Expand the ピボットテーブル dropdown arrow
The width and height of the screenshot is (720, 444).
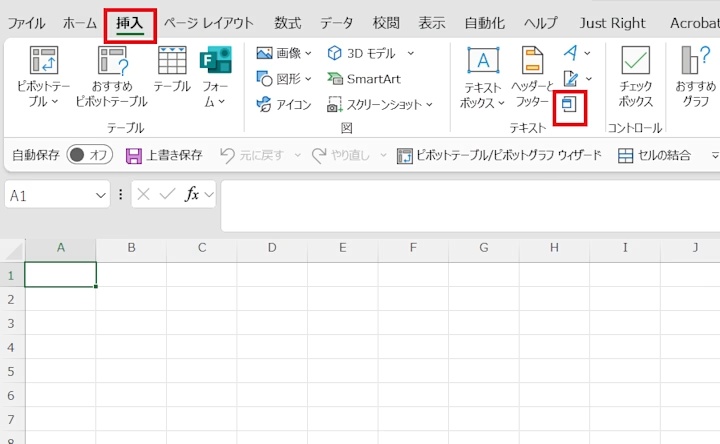[x=55, y=101]
